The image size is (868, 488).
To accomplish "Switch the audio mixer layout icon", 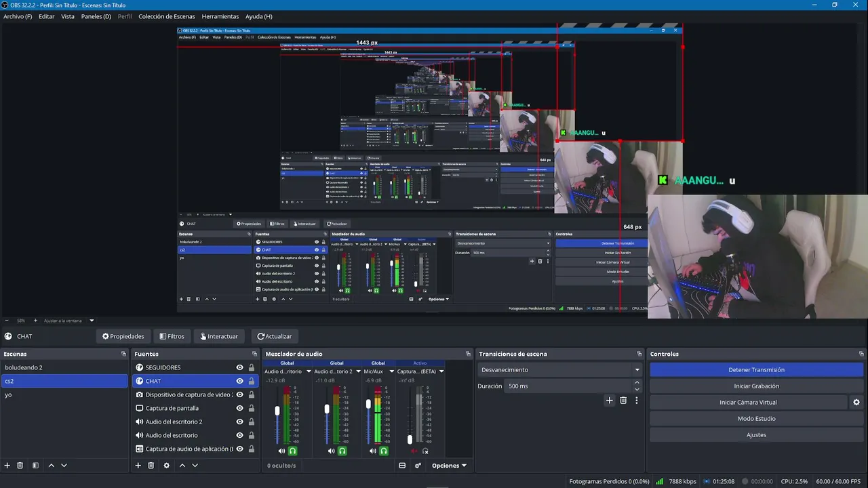I will pyautogui.click(x=402, y=466).
